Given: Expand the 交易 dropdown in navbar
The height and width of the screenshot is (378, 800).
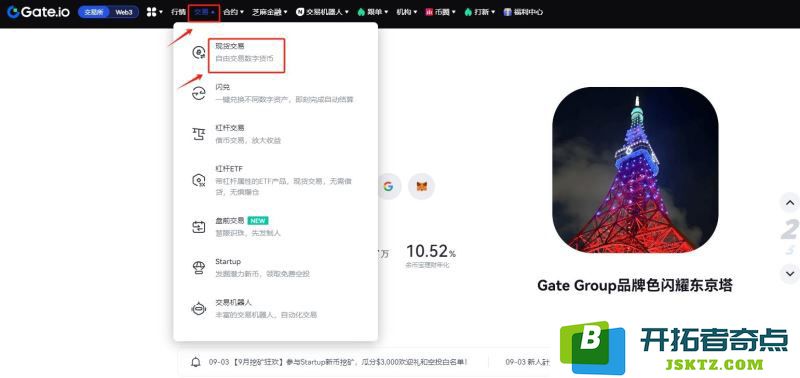Looking at the screenshot, I should pos(204,12).
